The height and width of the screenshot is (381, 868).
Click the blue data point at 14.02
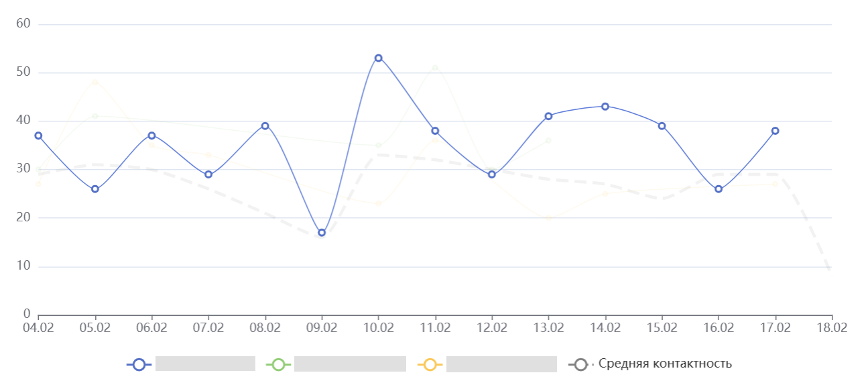tap(605, 107)
